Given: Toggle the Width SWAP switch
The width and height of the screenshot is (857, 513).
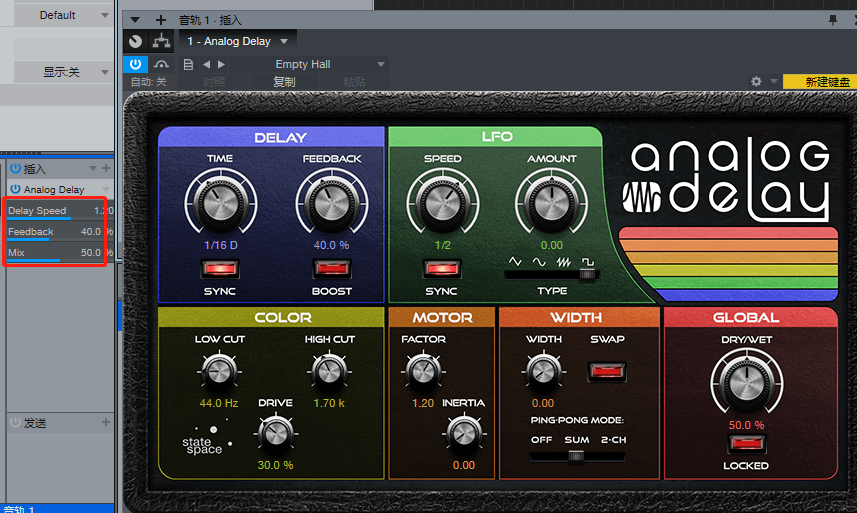Looking at the screenshot, I should [607, 372].
